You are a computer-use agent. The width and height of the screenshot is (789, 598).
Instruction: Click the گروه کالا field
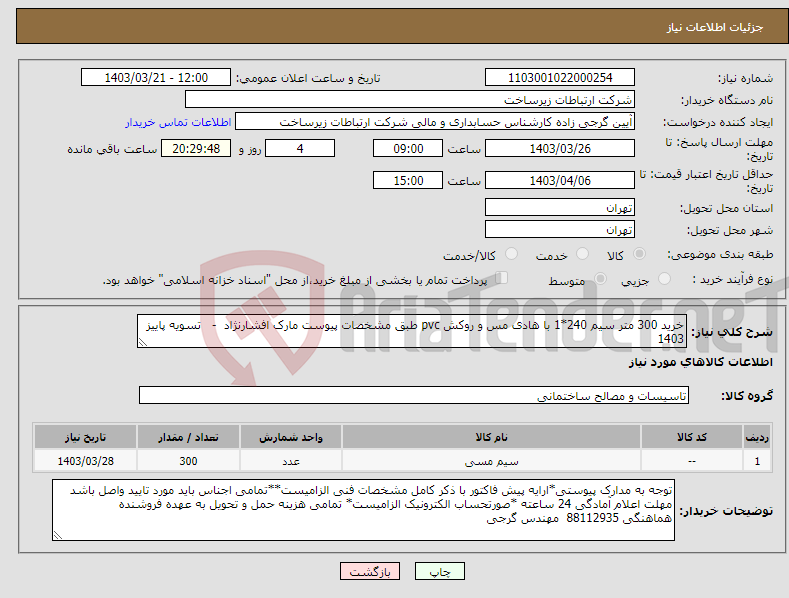point(414,396)
